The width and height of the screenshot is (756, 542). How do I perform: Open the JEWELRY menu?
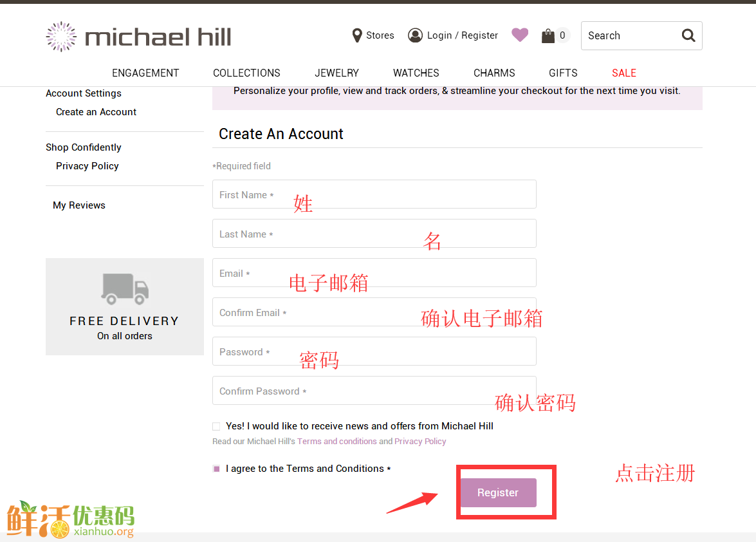point(337,73)
